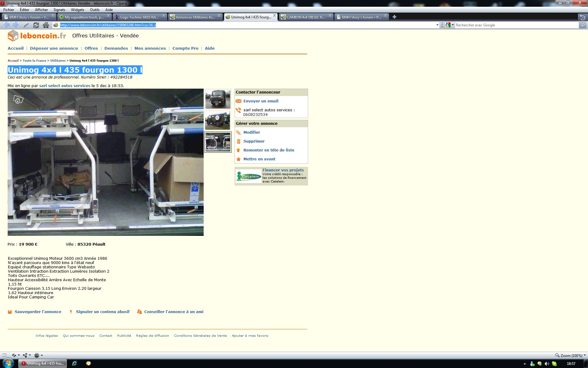Click the Envoyer un email link
Viewport: 588px width, 368px height.
click(261, 101)
